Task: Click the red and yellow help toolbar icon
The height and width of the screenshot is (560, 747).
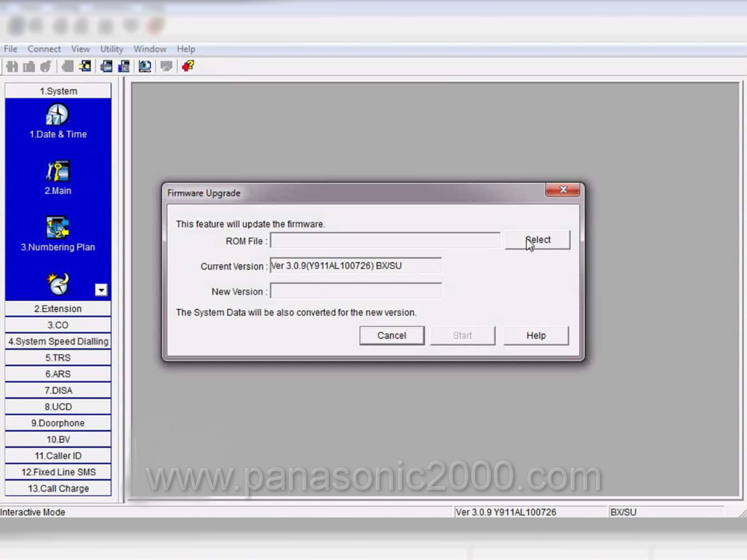Action: (x=187, y=66)
